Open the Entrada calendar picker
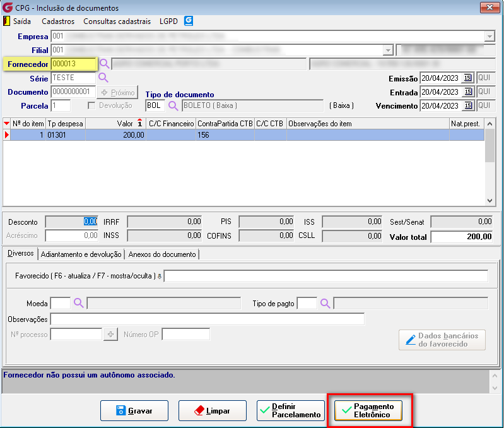The image size is (504, 428). [468, 92]
